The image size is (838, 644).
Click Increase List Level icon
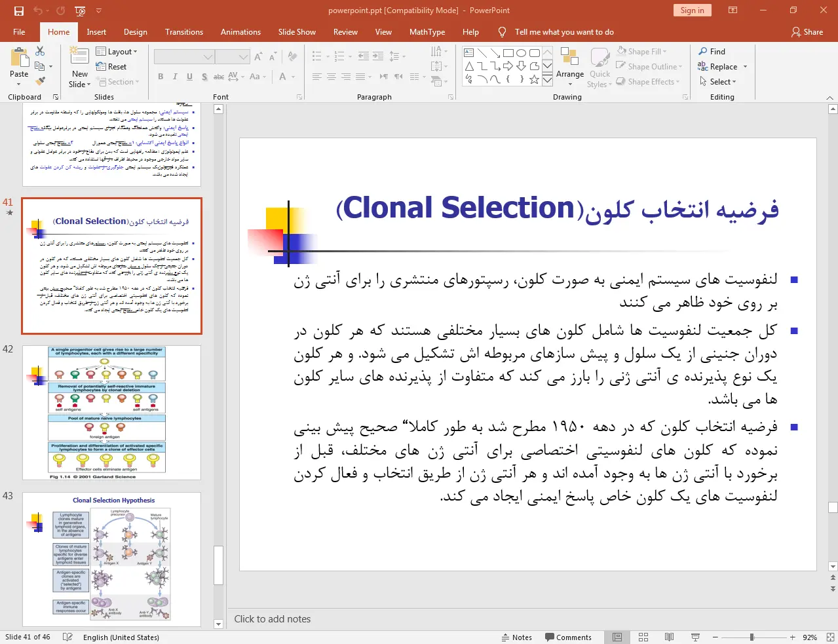click(378, 56)
